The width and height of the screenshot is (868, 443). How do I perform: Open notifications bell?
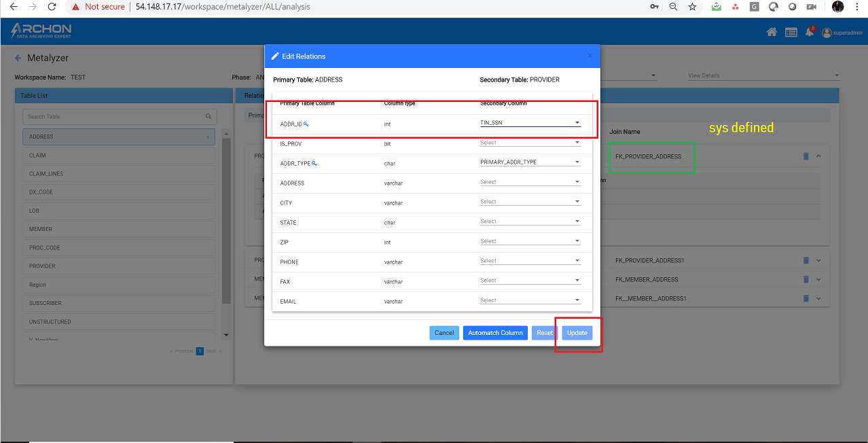click(x=810, y=32)
